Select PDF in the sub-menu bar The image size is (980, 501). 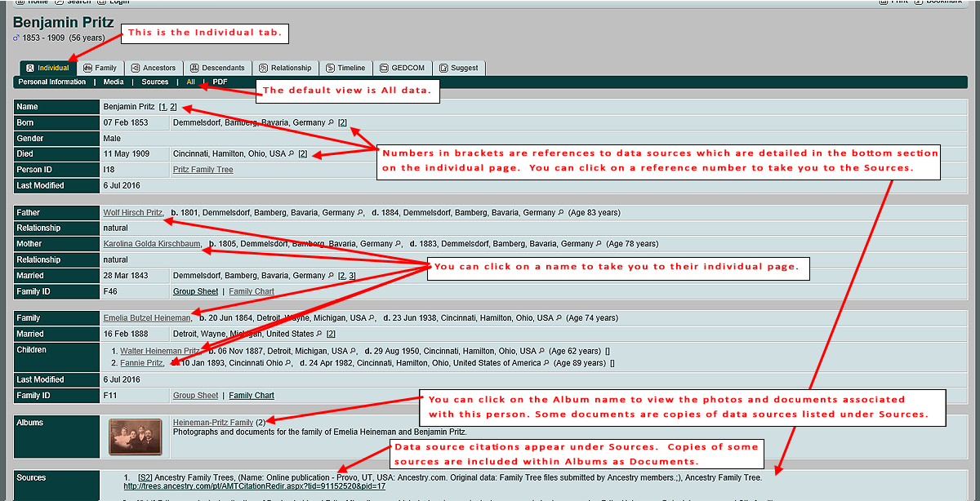point(220,82)
